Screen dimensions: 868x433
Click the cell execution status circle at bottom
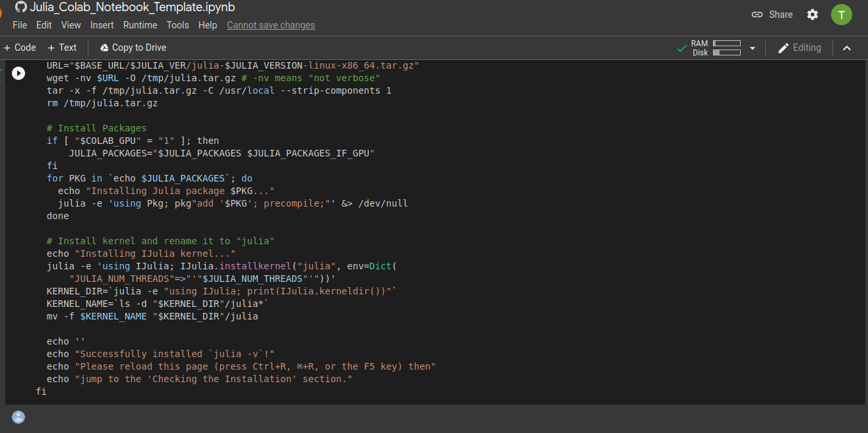click(x=18, y=416)
